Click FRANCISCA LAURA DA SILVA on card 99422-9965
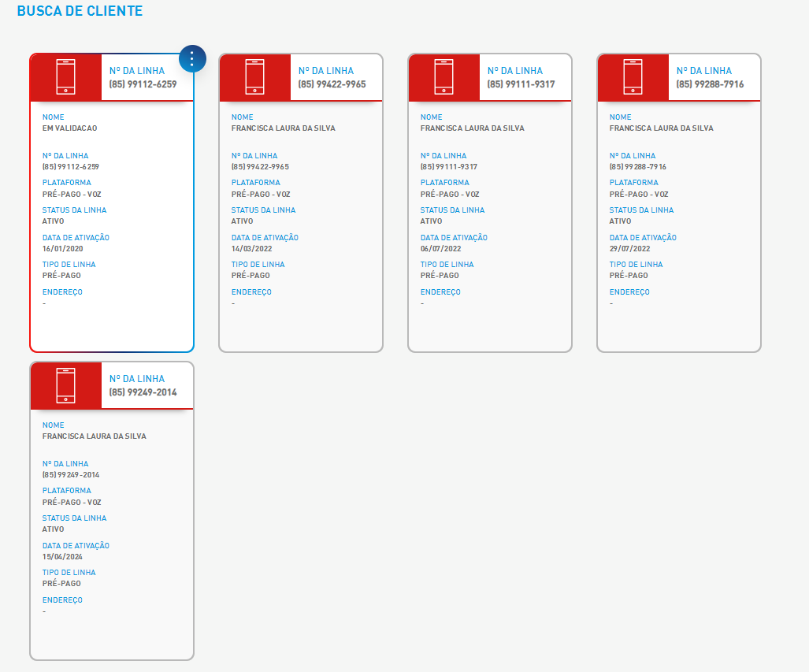This screenshot has width=809, height=672. click(x=284, y=128)
